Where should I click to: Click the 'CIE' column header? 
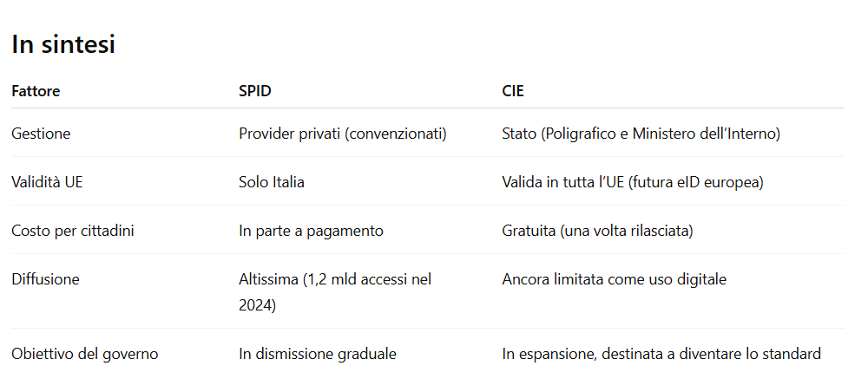coord(513,91)
